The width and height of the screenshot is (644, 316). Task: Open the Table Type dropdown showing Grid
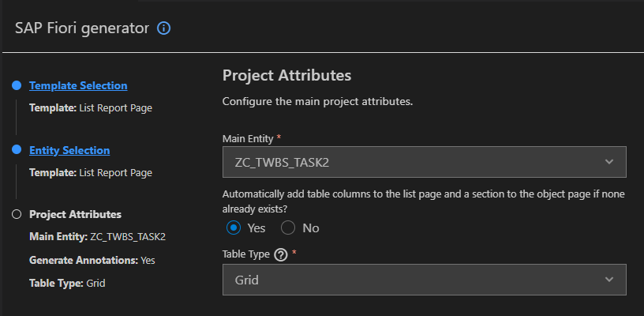pyautogui.click(x=425, y=280)
